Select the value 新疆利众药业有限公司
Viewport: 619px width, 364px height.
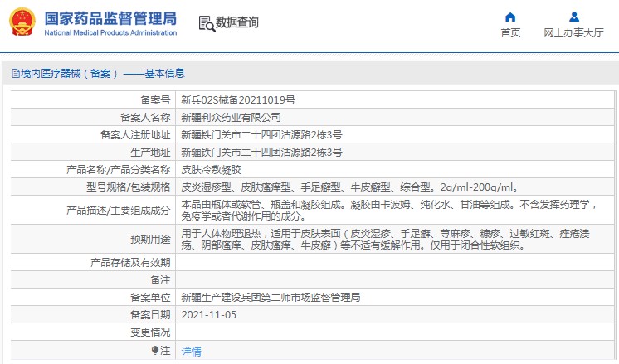point(231,117)
